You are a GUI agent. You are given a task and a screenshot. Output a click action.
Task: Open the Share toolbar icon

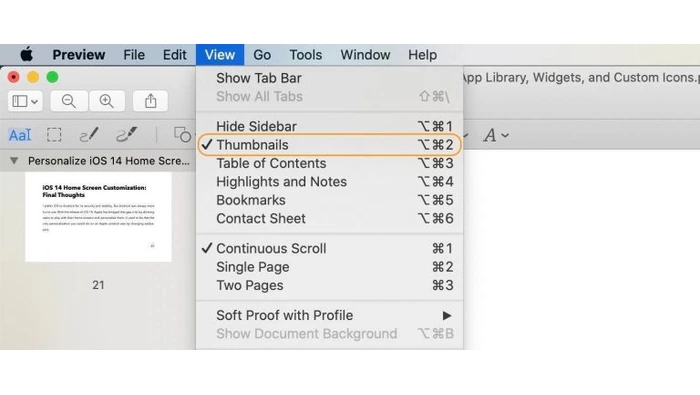150,101
